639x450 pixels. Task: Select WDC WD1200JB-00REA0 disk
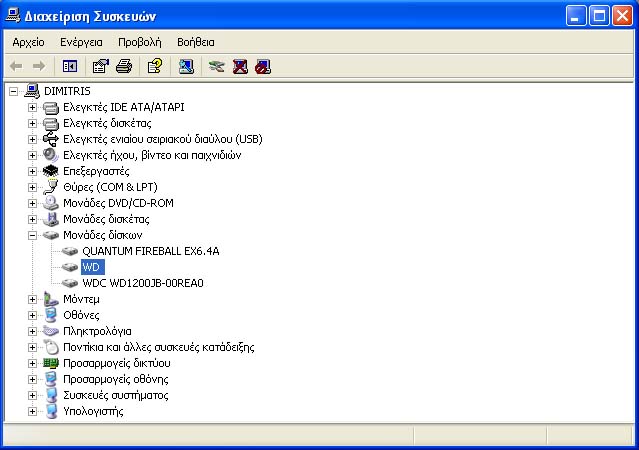tap(143, 283)
